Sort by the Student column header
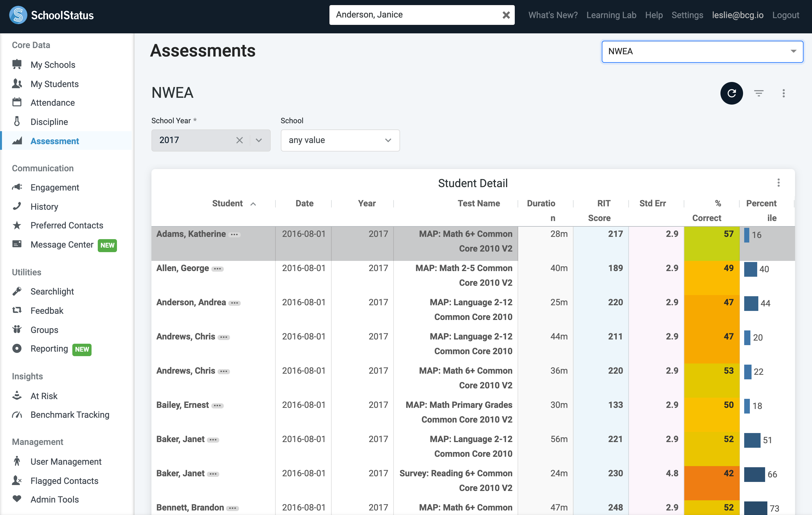This screenshot has width=812, height=515. point(228,203)
